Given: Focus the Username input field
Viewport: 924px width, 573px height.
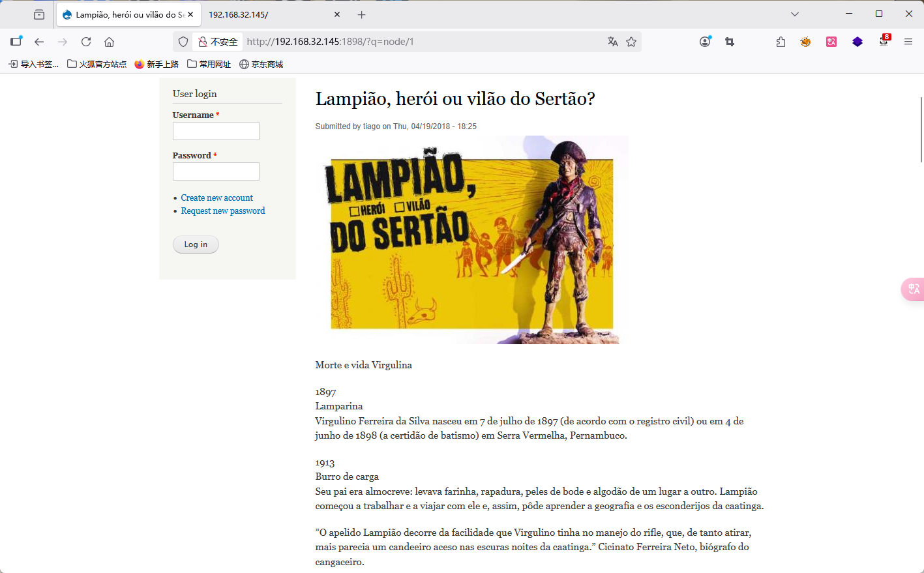Looking at the screenshot, I should 216,131.
